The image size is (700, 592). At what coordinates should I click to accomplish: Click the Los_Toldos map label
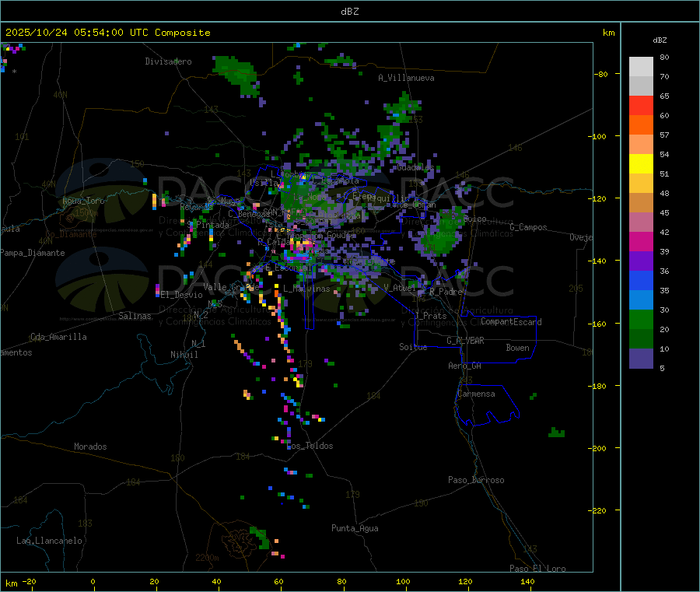[310, 446]
